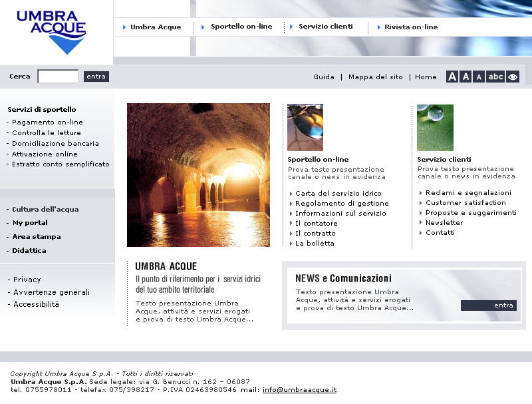
Task: Select the largest text size A icon
Action: [x=452, y=77]
